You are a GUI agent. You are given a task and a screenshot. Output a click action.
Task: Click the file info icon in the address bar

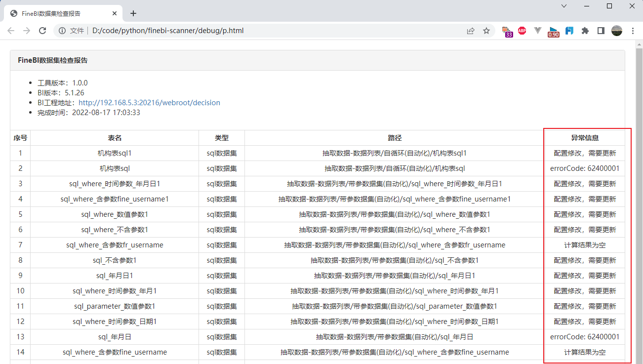62,31
